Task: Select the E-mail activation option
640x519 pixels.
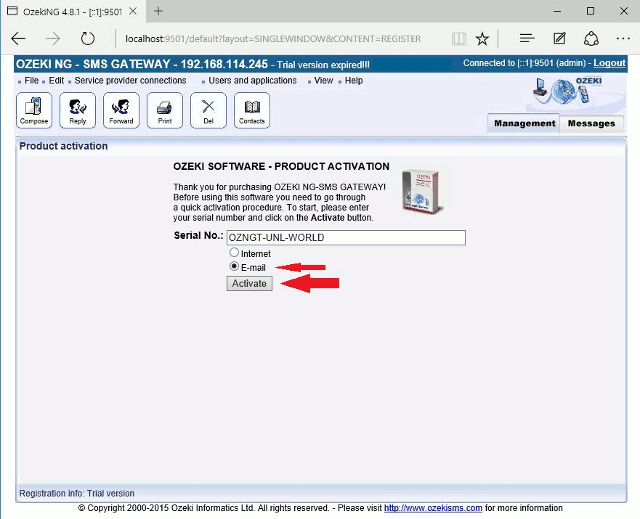Action: pyautogui.click(x=234, y=266)
